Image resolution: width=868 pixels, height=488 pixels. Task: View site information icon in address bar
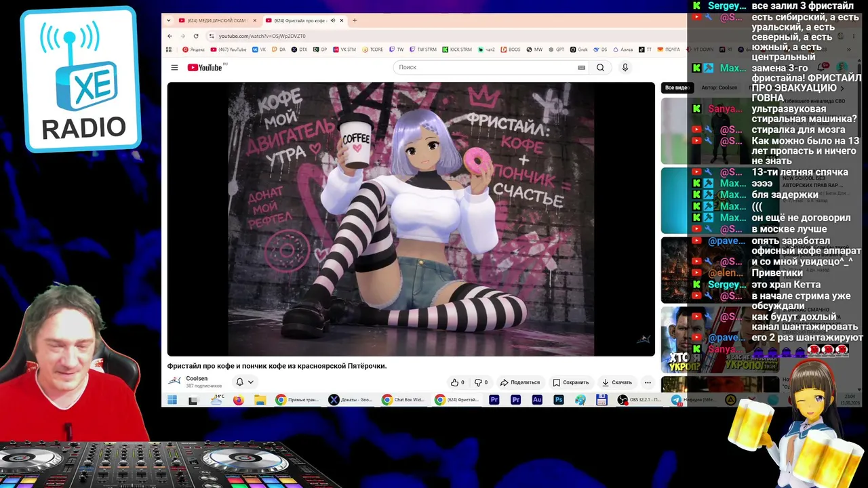click(212, 36)
